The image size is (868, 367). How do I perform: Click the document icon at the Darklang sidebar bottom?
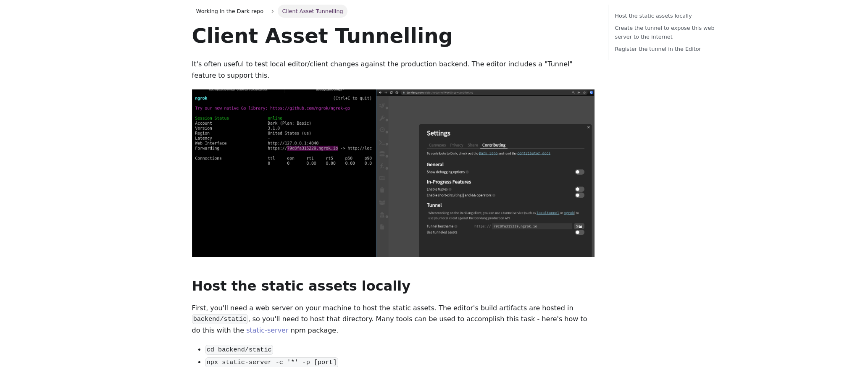tap(382, 227)
